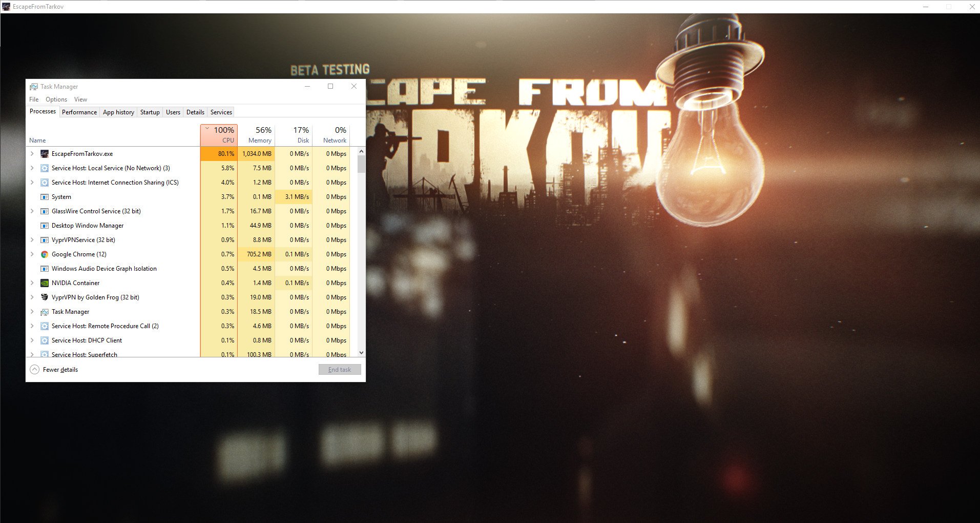The height and width of the screenshot is (523, 980).
Task: Switch to the Performance tab
Action: coord(79,112)
